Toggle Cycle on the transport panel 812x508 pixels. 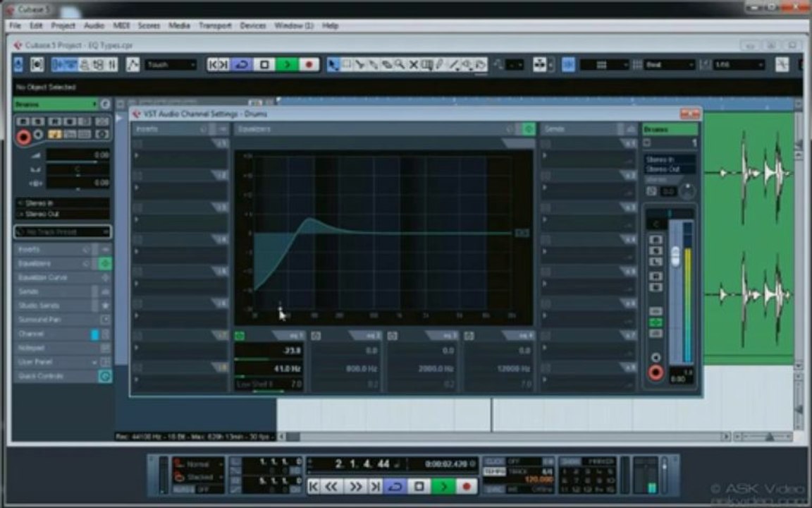point(395,486)
